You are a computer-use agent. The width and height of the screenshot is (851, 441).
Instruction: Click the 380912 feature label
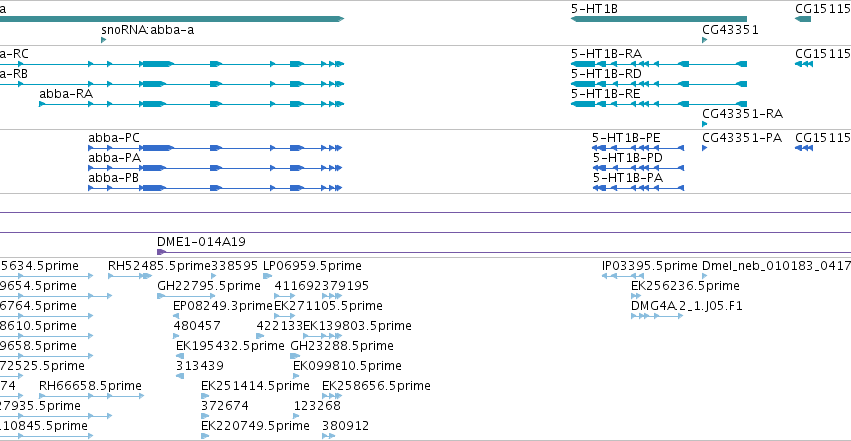click(346, 426)
